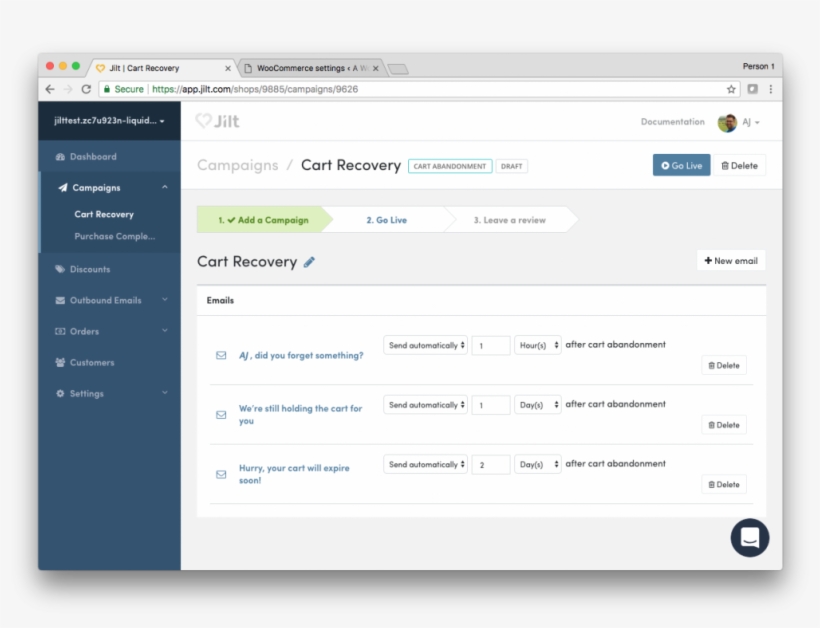Open the support chat bubble
This screenshot has width=820, height=628.
tap(749, 538)
